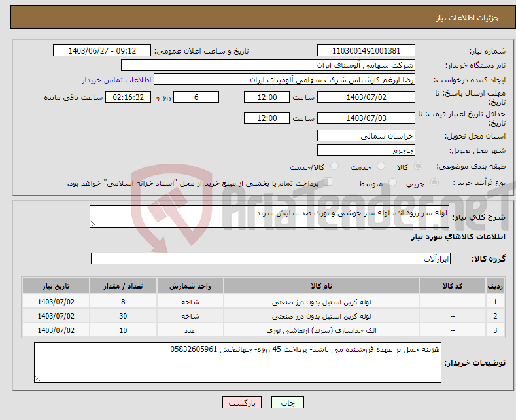The image size is (516, 420).
Task: Click the price validity date 1403/07/03 field
Action: [x=366, y=118]
